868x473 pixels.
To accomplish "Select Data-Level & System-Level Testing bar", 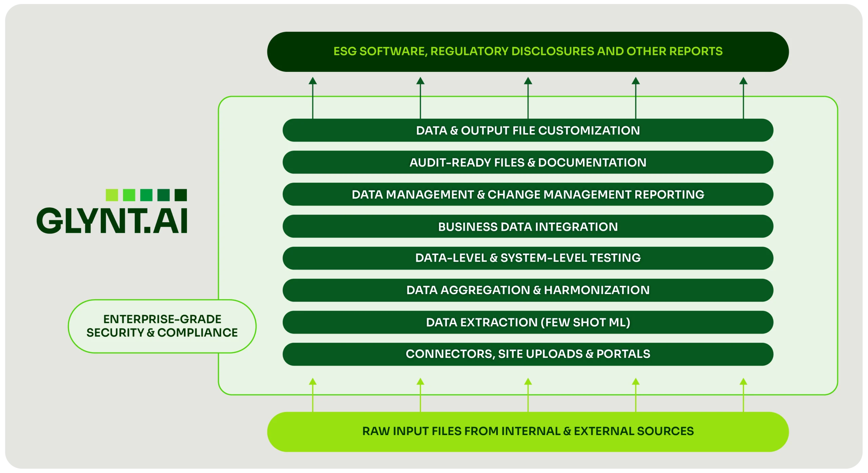I will [528, 258].
